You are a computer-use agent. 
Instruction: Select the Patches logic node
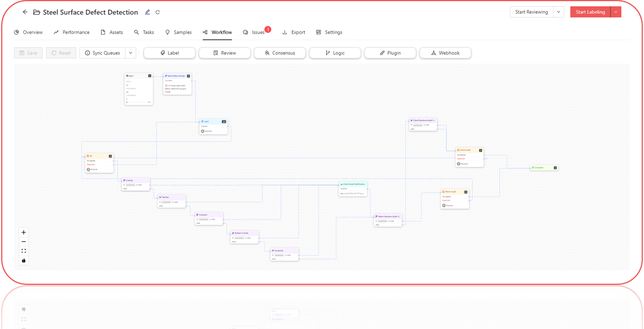tap(172, 201)
